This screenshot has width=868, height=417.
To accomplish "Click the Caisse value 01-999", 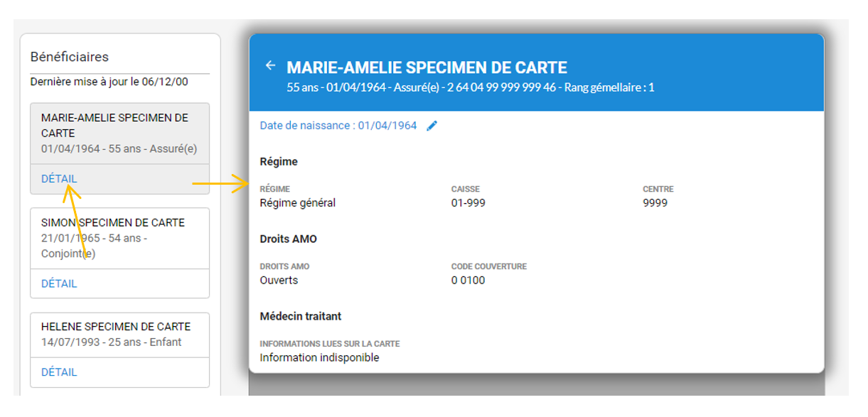I will pyautogui.click(x=468, y=203).
